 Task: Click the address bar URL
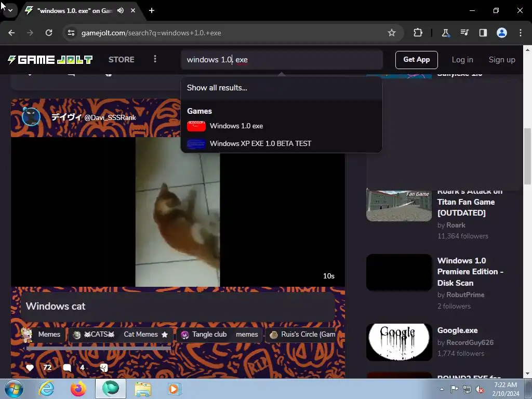(151, 33)
